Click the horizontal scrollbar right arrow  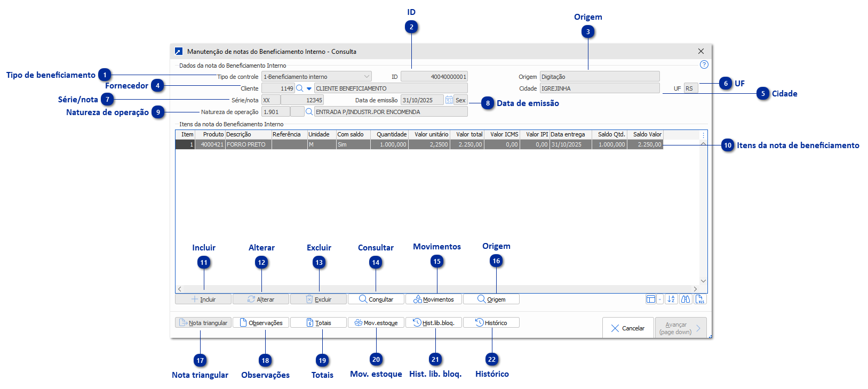(x=695, y=289)
